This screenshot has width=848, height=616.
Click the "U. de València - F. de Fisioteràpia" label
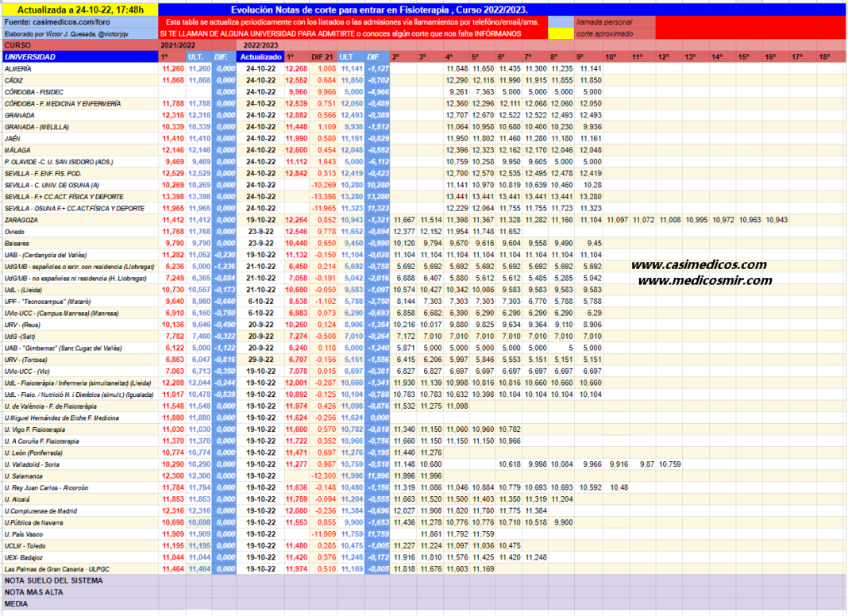pyautogui.click(x=50, y=406)
